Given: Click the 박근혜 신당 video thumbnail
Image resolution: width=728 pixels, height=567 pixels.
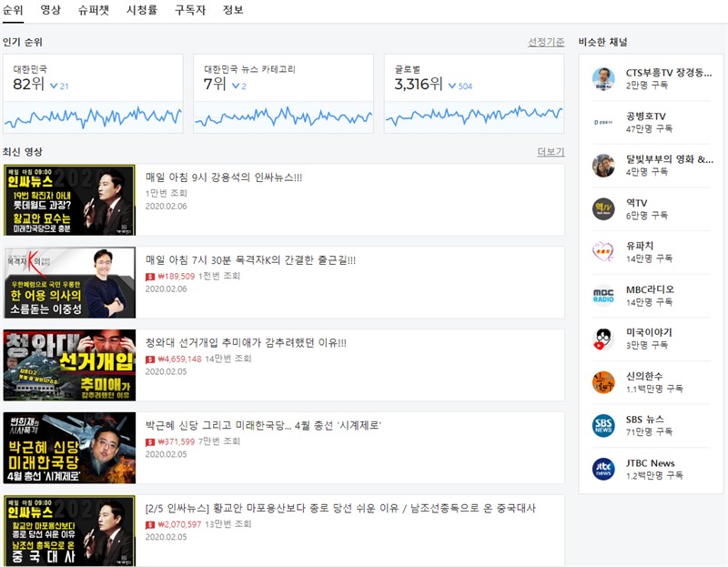Looking at the screenshot, I should [69, 448].
